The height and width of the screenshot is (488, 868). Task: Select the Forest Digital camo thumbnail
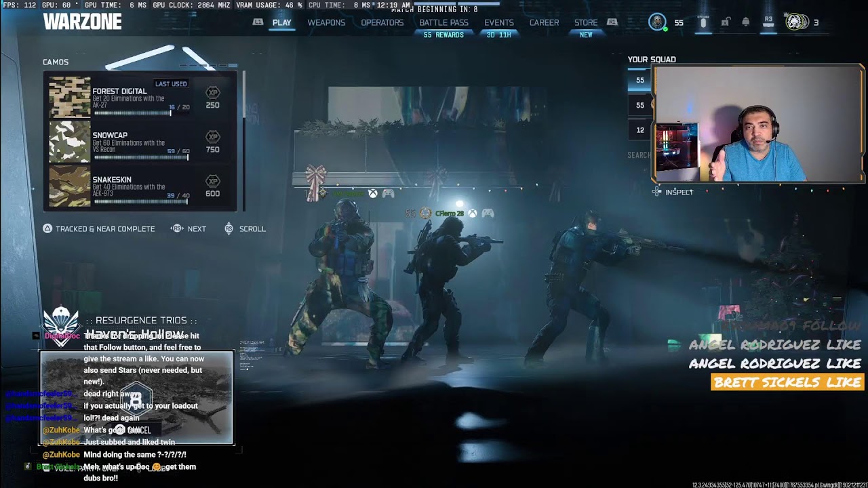69,98
